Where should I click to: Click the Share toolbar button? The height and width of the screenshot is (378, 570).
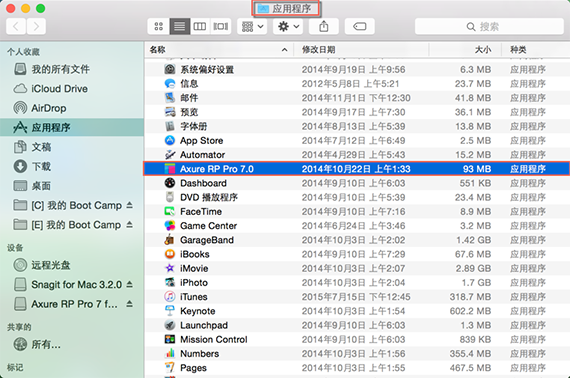coord(324,27)
